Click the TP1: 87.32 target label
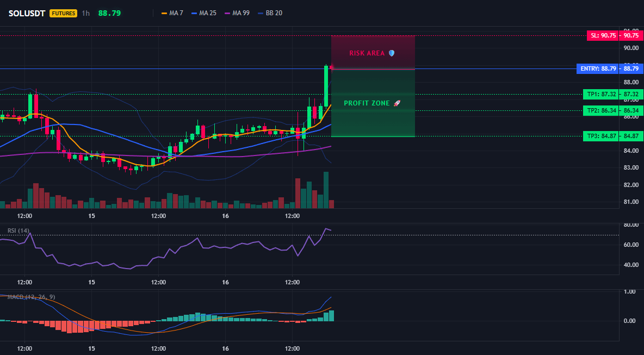 601,95
